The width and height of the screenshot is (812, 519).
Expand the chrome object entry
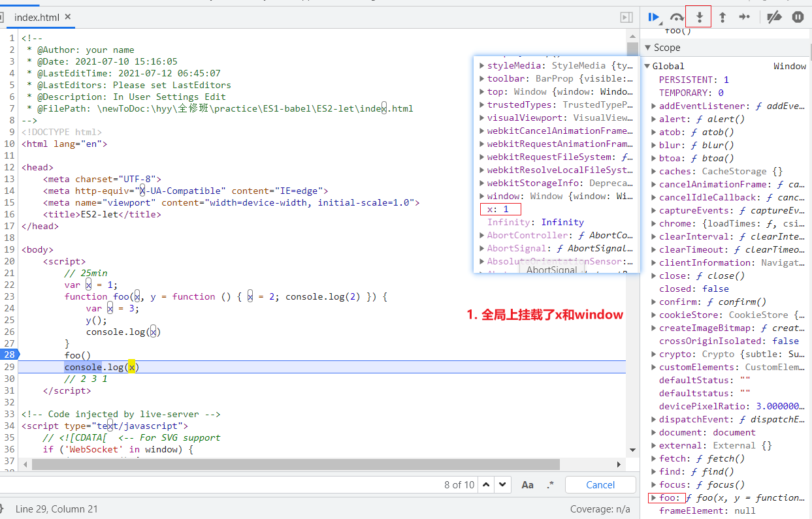[x=655, y=223]
